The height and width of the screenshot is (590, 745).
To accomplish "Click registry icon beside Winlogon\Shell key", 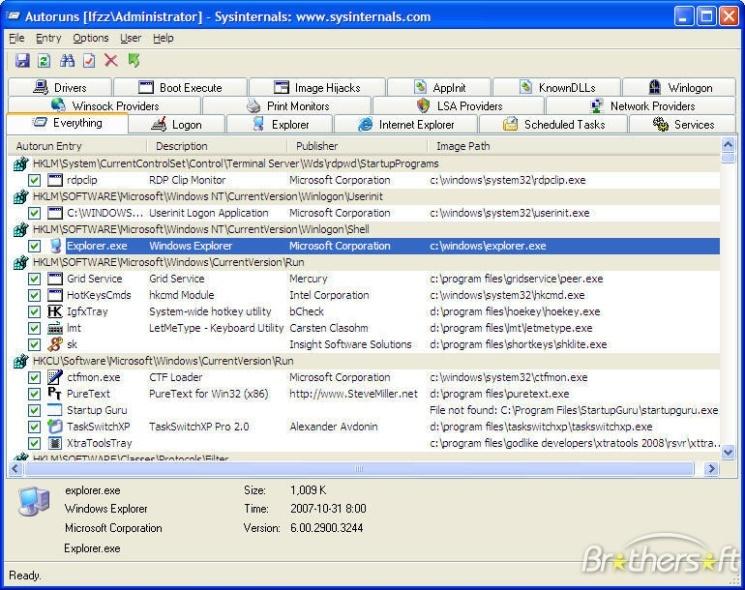I will 20,229.
